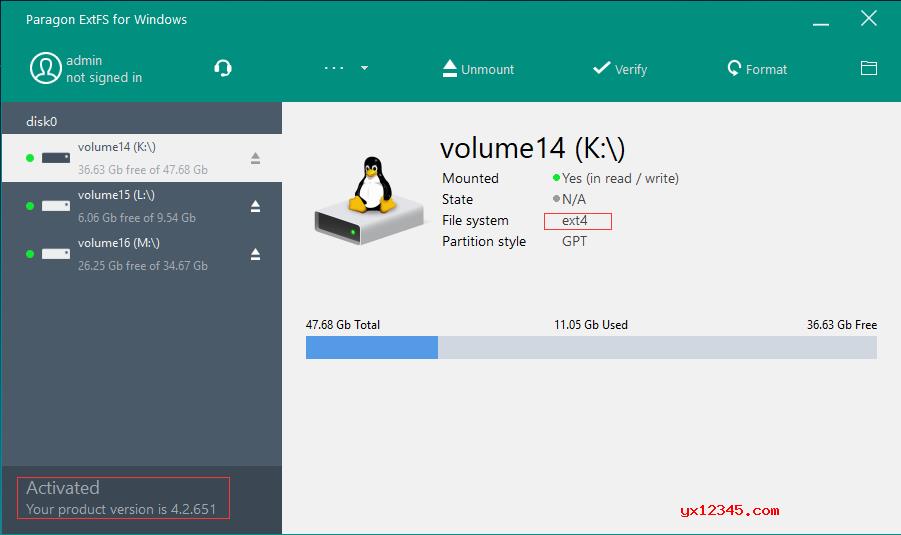Click the Activated status text

pyautogui.click(x=63, y=488)
